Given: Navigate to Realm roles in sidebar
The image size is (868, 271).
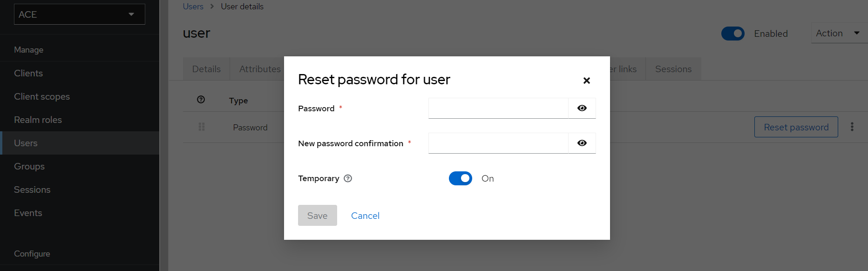Looking at the screenshot, I should 38,120.
